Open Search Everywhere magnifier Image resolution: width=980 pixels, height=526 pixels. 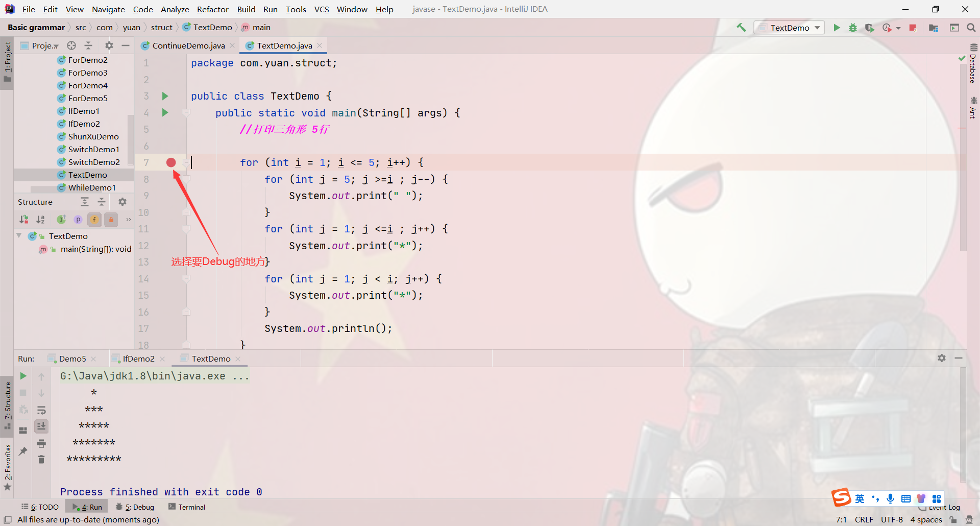click(971, 28)
